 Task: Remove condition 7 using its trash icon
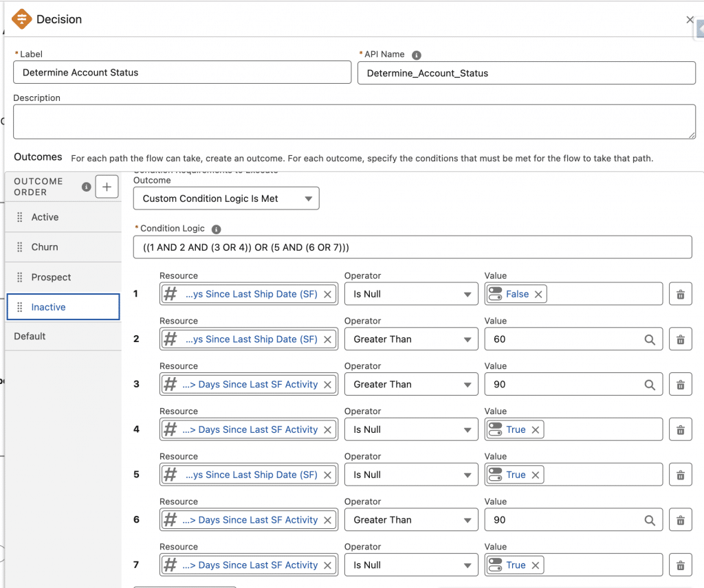click(x=680, y=565)
